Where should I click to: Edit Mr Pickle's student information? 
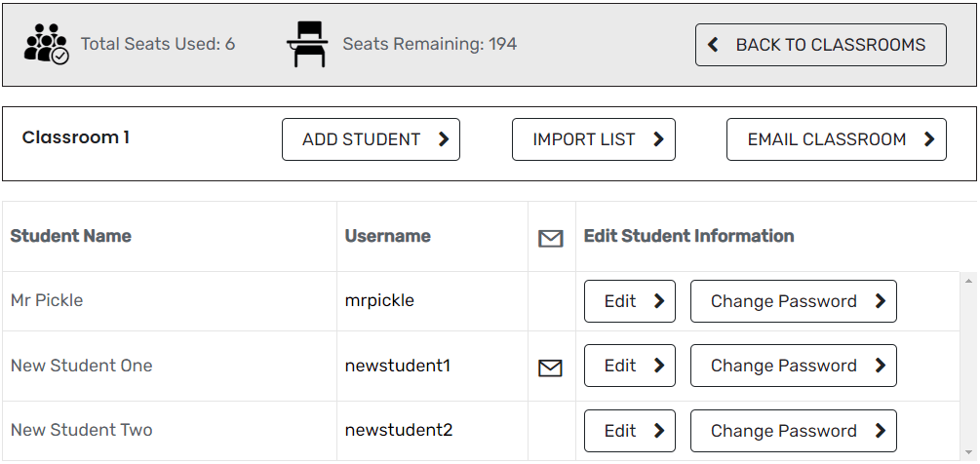click(629, 301)
